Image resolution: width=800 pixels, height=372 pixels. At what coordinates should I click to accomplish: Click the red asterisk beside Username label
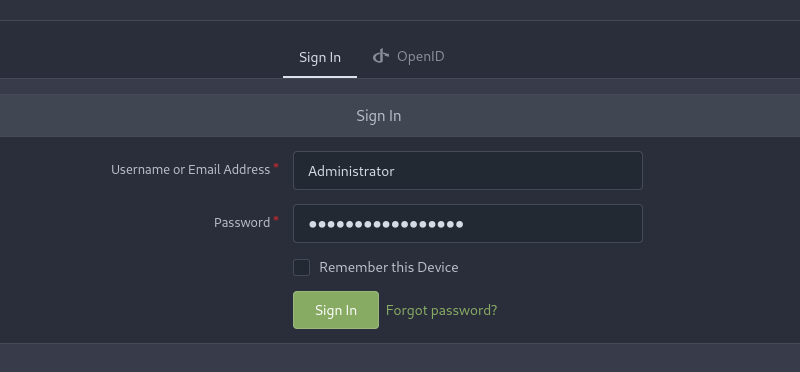[276, 166]
